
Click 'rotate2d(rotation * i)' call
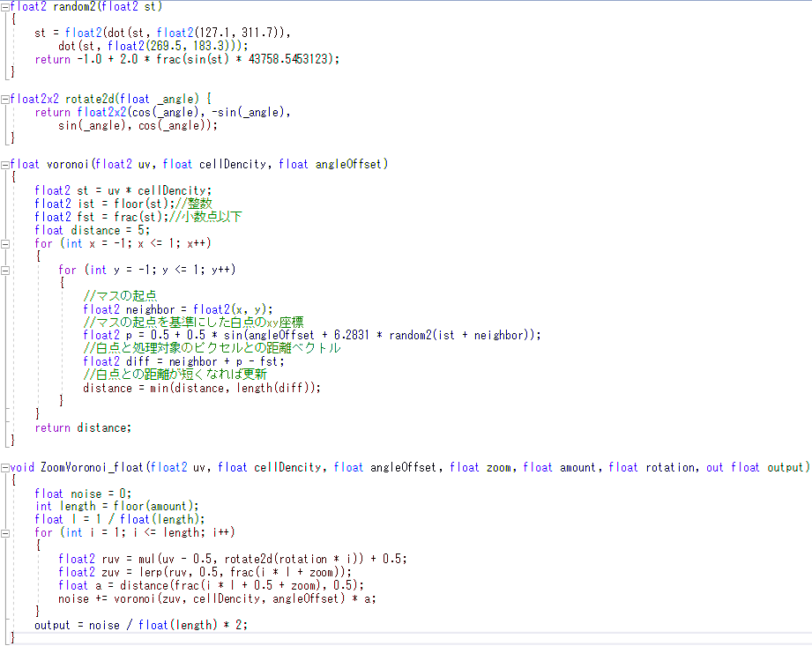(294, 559)
